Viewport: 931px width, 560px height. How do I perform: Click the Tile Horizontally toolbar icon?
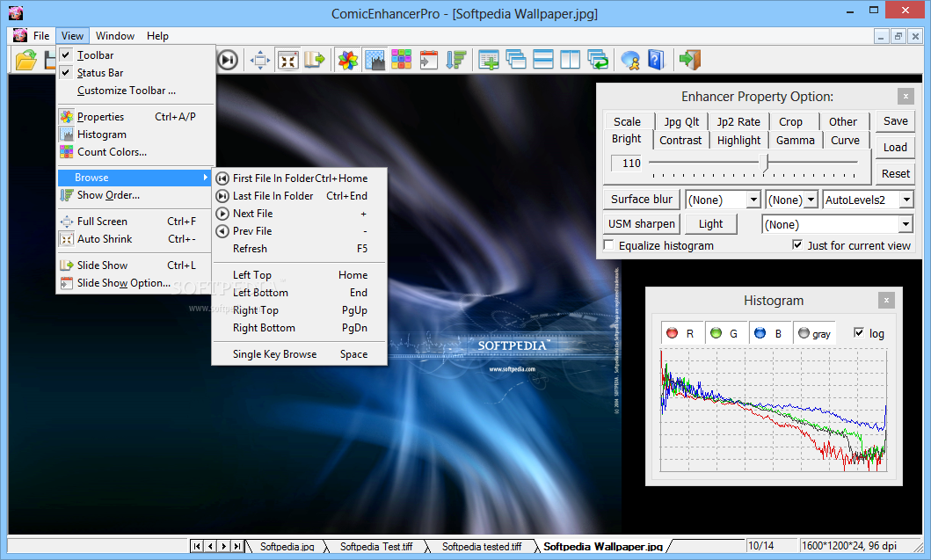pos(543,60)
